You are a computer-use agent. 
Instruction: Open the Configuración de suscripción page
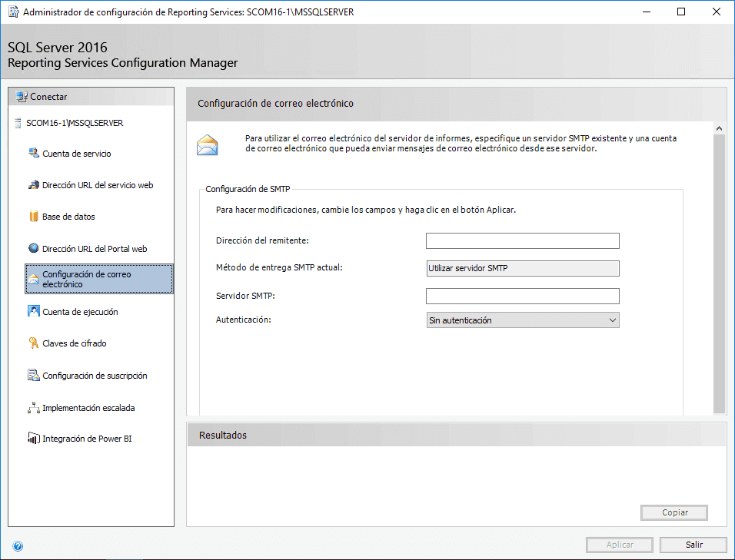point(95,376)
